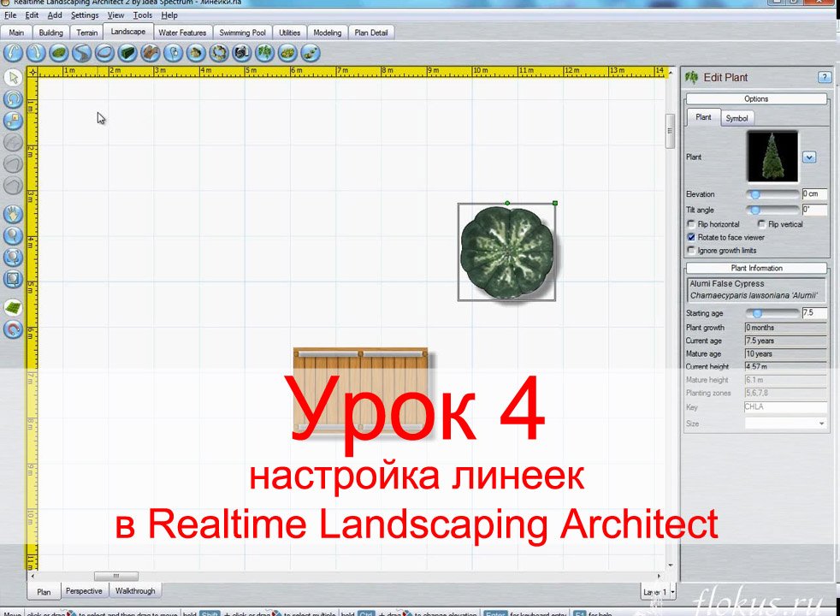The image size is (840, 616).
Task: Adjust the Starting age slider
Action: [x=757, y=313]
